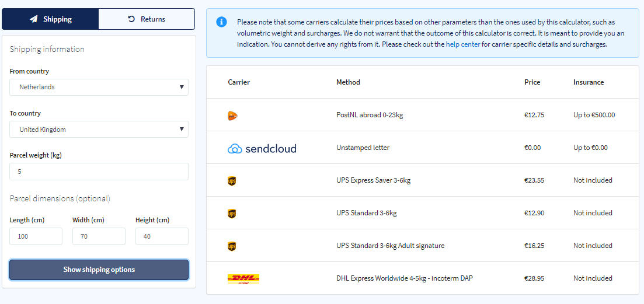
Task: Focus the Parcel weight input field
Action: pyautogui.click(x=99, y=172)
